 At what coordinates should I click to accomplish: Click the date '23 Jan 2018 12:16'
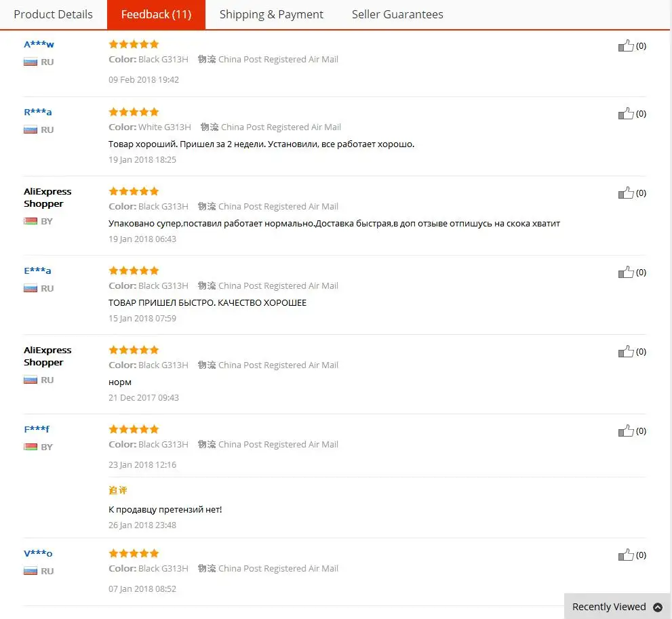(142, 465)
